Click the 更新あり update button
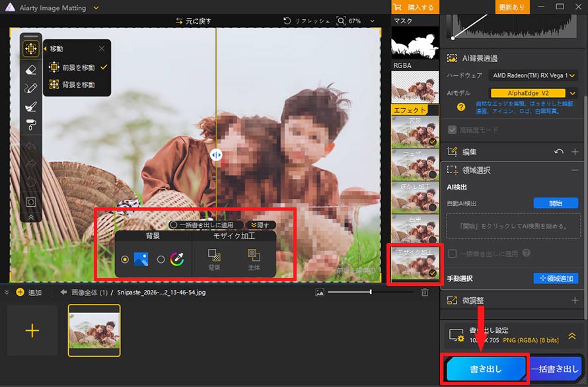Screen dimensions: 588x387 coord(511,7)
